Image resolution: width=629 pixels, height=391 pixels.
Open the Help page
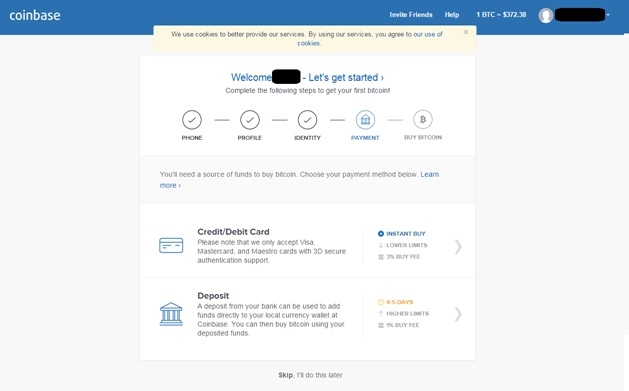pos(452,15)
